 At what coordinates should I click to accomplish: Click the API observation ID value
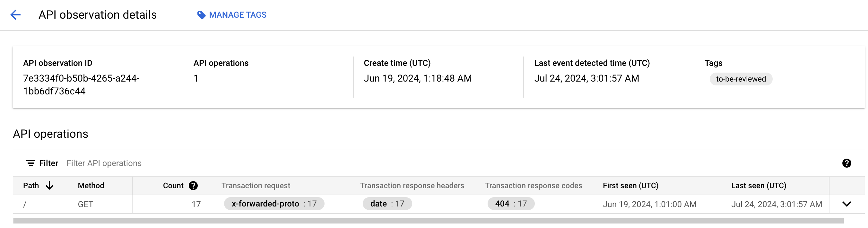[82, 84]
